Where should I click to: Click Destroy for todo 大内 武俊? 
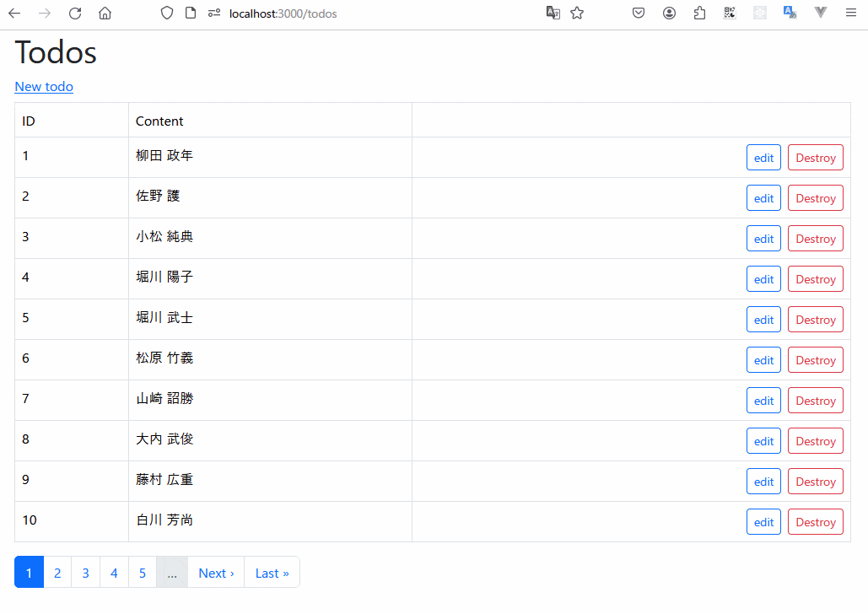pos(816,441)
